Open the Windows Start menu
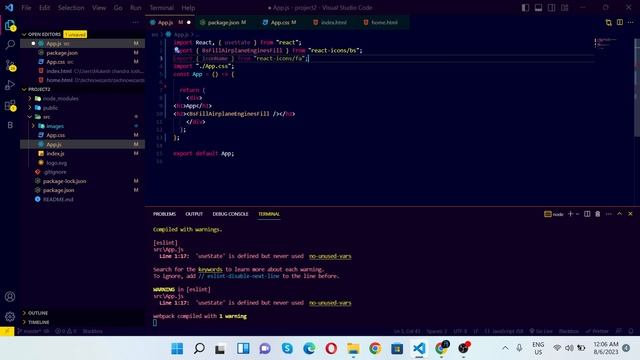This screenshot has width=640, height=360. pyautogui.click(x=177, y=348)
